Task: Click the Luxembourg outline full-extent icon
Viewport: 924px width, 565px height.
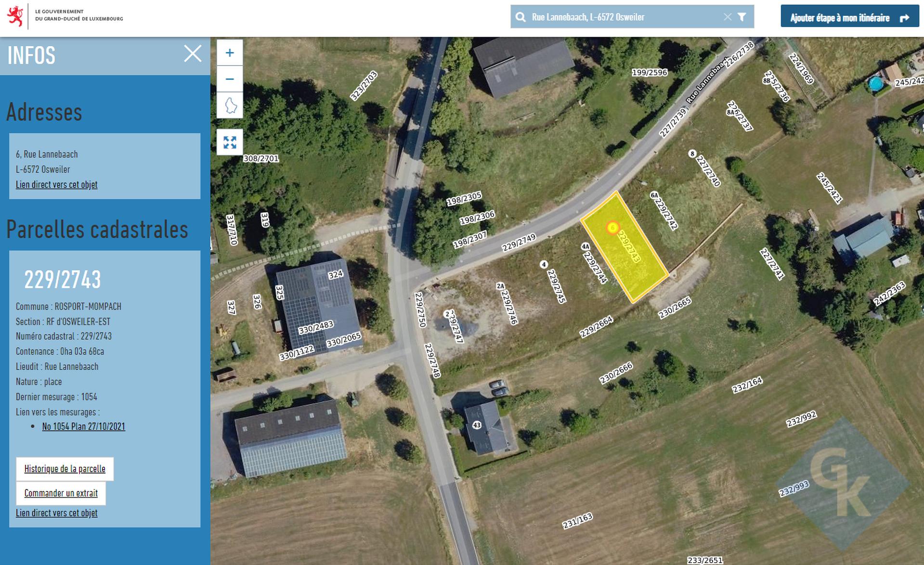Action: tap(230, 105)
